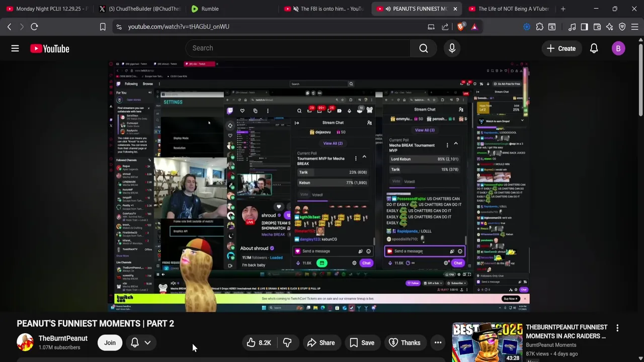
Task: Switch to Life of NOT Being A VTuber tab
Action: click(x=509, y=9)
